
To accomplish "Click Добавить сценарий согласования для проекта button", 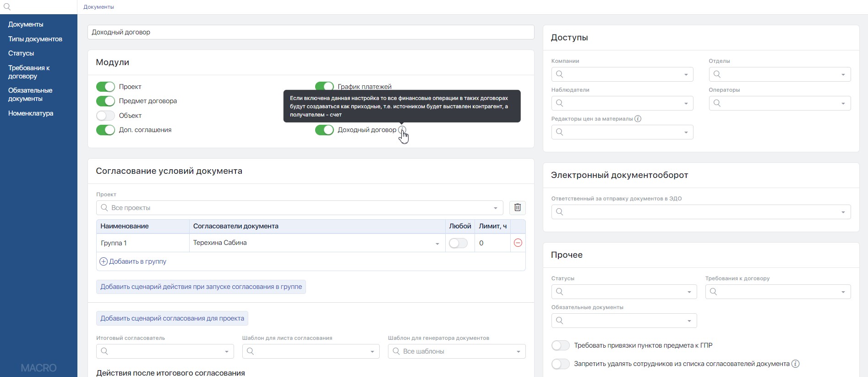I will (x=172, y=318).
